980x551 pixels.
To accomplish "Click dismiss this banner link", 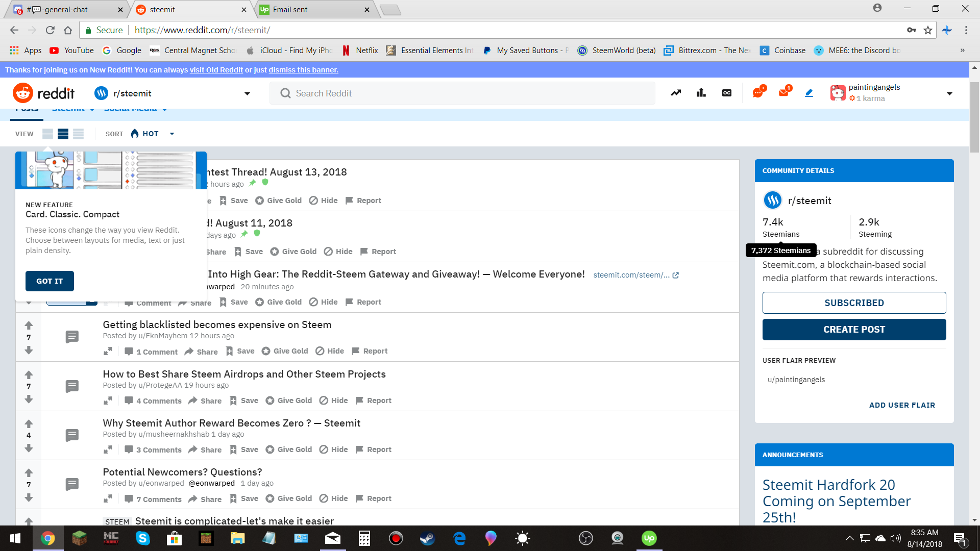I will pos(304,70).
